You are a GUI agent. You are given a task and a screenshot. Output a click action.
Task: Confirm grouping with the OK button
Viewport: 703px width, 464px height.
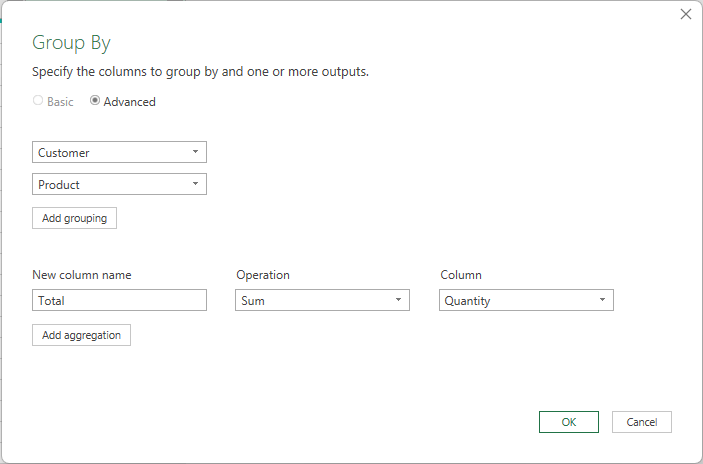point(569,422)
